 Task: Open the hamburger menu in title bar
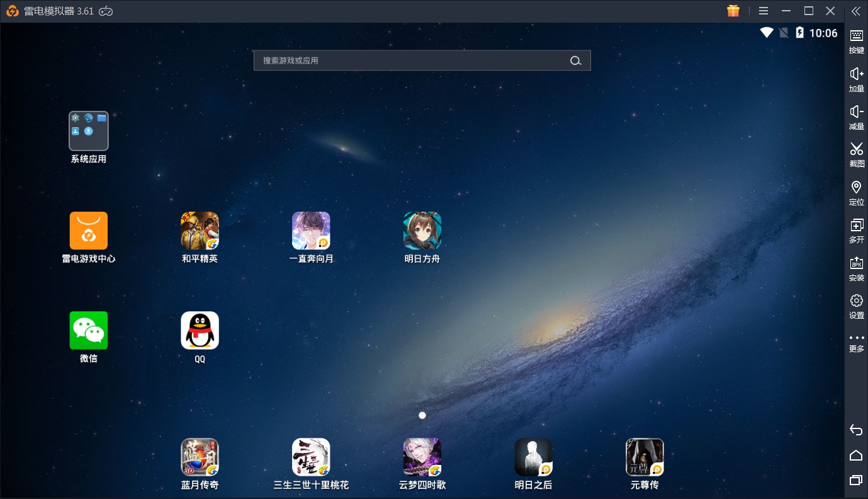pos(764,11)
